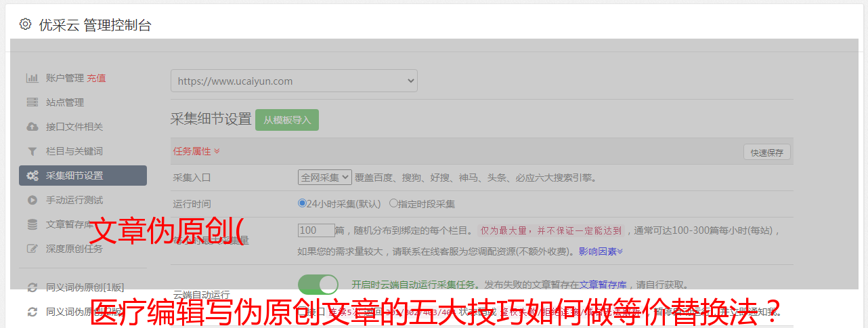The width and height of the screenshot is (868, 328).
Task: Click the server icon for 站点管理
Action: click(x=32, y=102)
